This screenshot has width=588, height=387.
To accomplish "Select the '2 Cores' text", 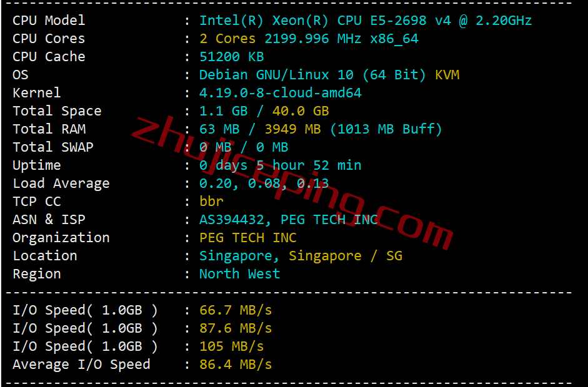I will click(227, 39).
